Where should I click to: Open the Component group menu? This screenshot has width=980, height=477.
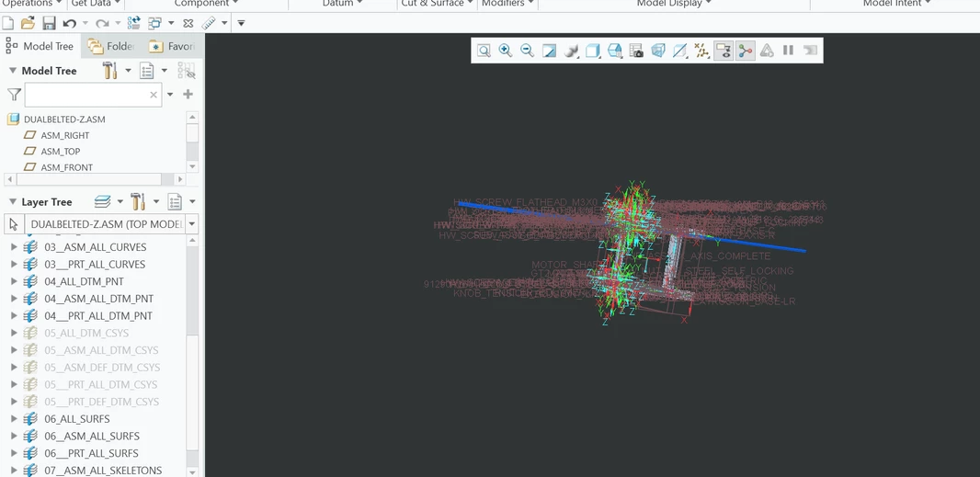[x=206, y=4]
